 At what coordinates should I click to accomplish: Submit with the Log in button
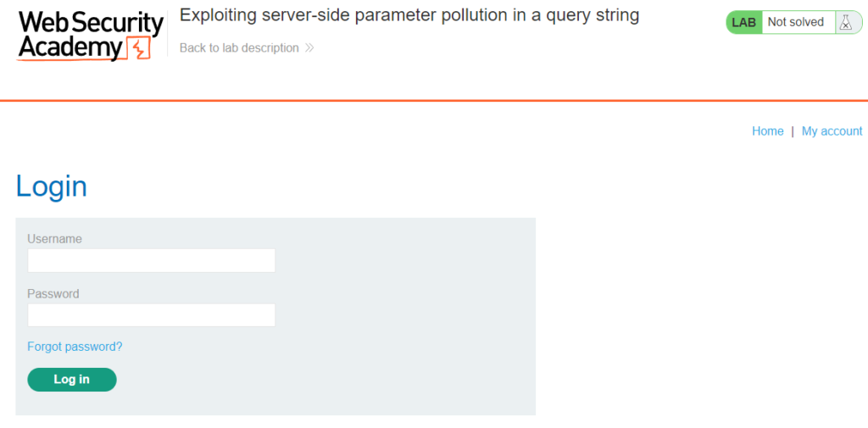click(x=72, y=380)
